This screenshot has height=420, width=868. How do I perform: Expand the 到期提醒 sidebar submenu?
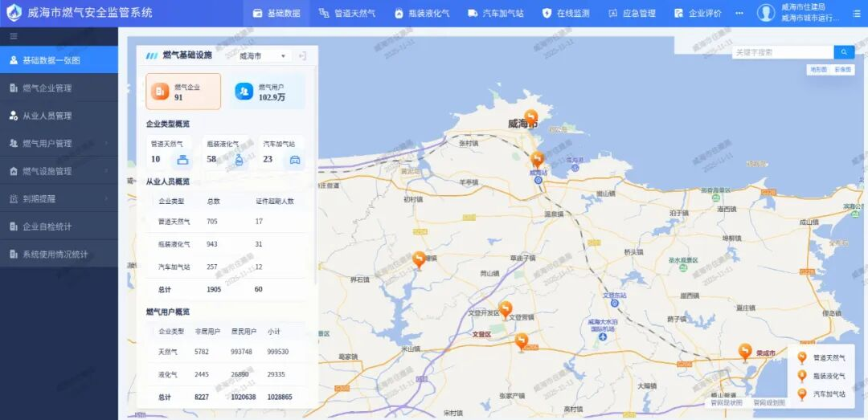[59, 199]
